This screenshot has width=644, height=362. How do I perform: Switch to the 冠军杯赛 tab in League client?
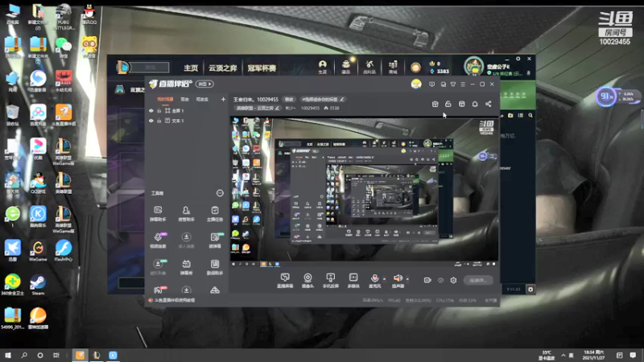(262, 68)
